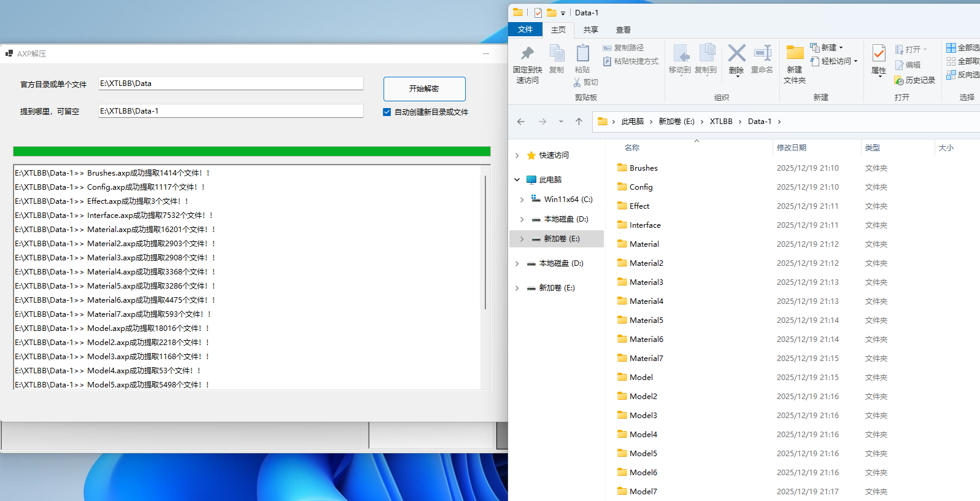This screenshot has width=980, height=501.
Task: Open the File menu tab
Action: [x=525, y=29]
